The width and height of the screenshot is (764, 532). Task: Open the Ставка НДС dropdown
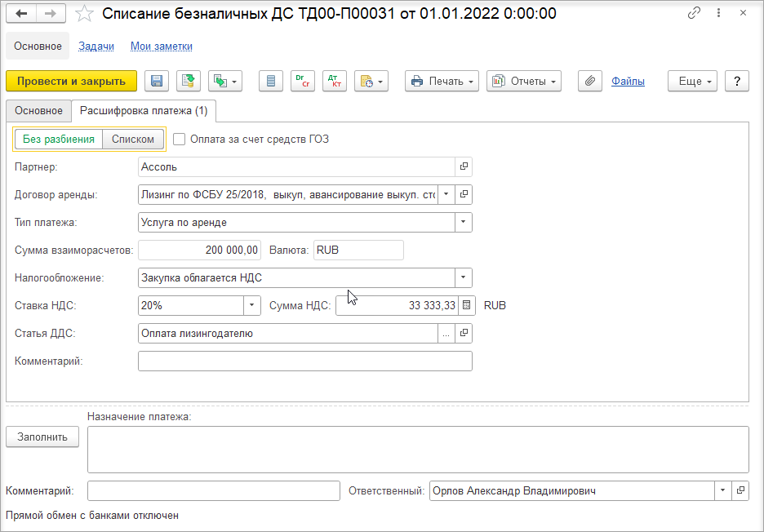(x=252, y=305)
